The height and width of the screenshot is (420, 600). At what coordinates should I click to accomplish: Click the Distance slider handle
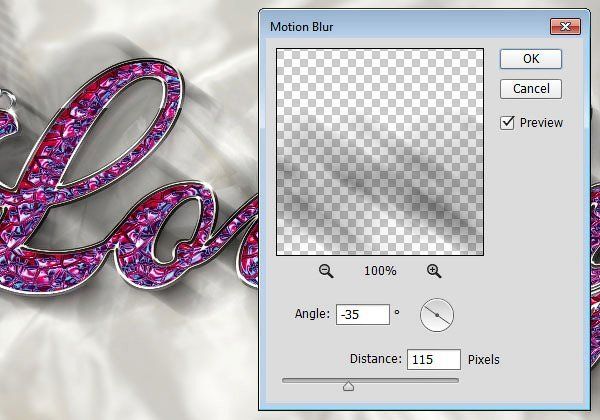pyautogui.click(x=348, y=385)
